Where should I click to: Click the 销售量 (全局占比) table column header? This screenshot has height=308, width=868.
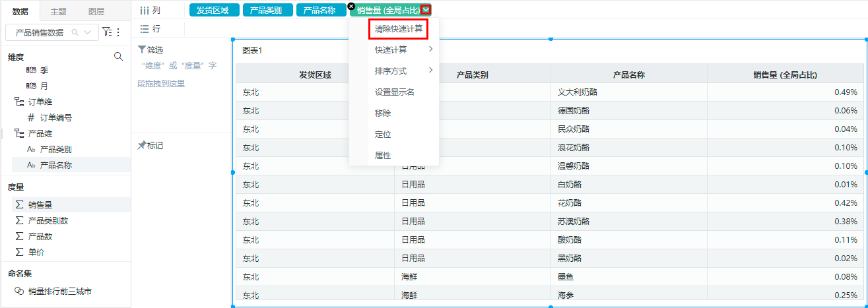coord(785,74)
